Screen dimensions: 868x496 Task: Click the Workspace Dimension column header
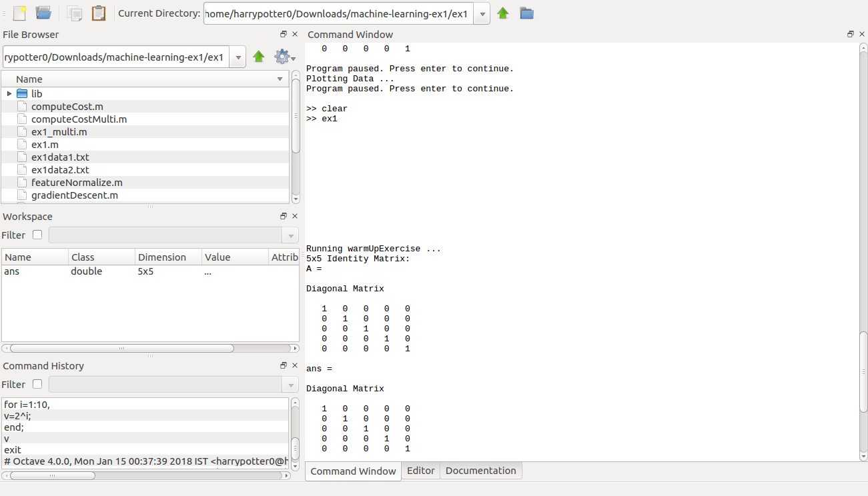pyautogui.click(x=169, y=257)
